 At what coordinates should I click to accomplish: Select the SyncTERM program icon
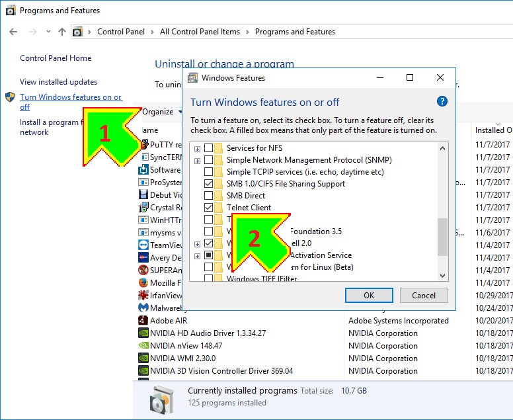[145, 157]
